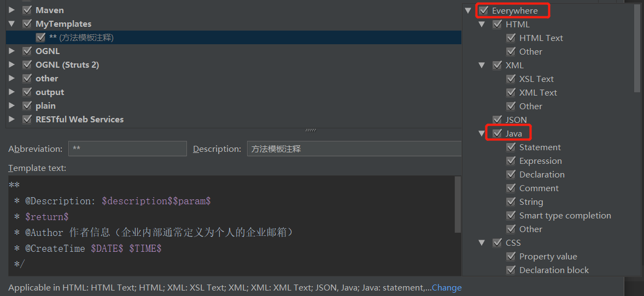Image resolution: width=644 pixels, height=296 pixels.
Task: Toggle the Java Expression checkbox
Action: click(511, 161)
